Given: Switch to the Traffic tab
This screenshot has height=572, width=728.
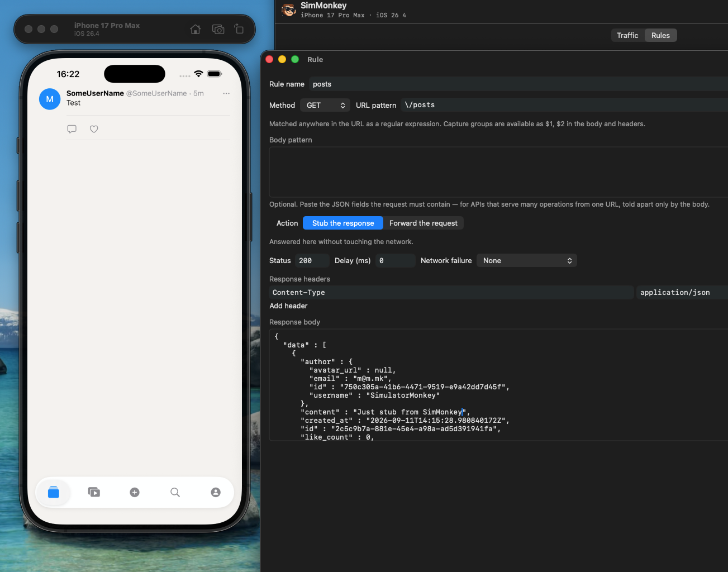Looking at the screenshot, I should pos(627,35).
